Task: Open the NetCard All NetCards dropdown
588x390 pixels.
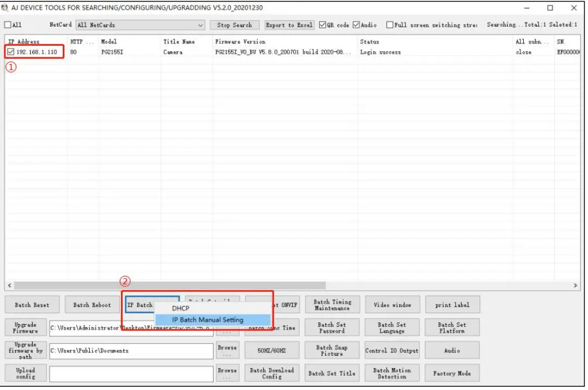Action: click(140, 25)
